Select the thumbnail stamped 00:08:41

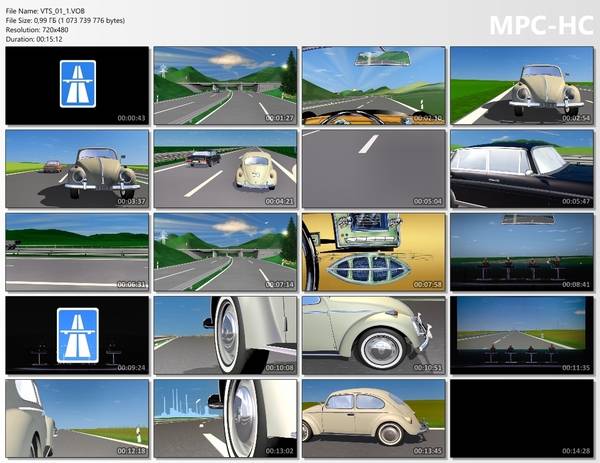[x=522, y=252]
